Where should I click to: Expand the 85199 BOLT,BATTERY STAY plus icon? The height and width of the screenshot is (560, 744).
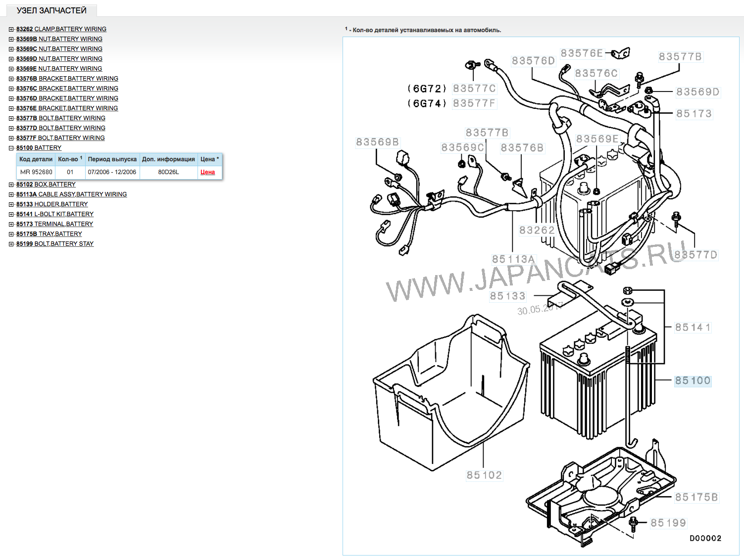(x=11, y=244)
